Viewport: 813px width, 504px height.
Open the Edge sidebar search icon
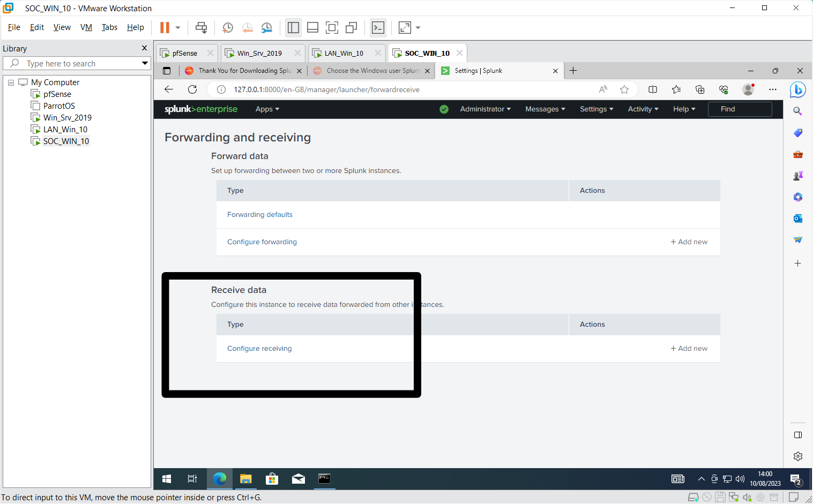coord(797,111)
